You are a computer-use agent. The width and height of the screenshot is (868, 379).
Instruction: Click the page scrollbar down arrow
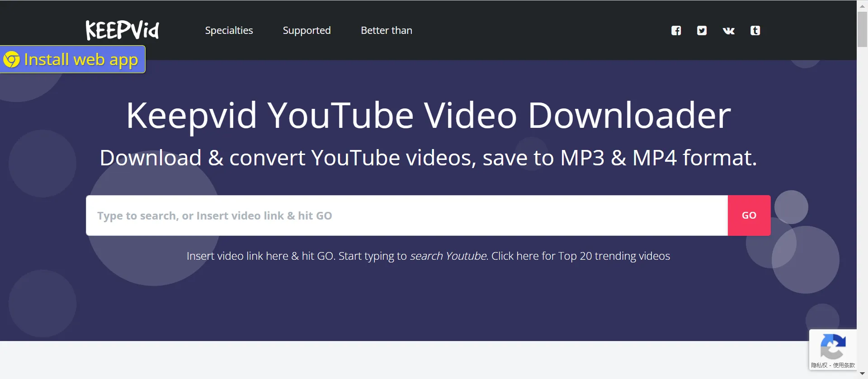coord(862,374)
